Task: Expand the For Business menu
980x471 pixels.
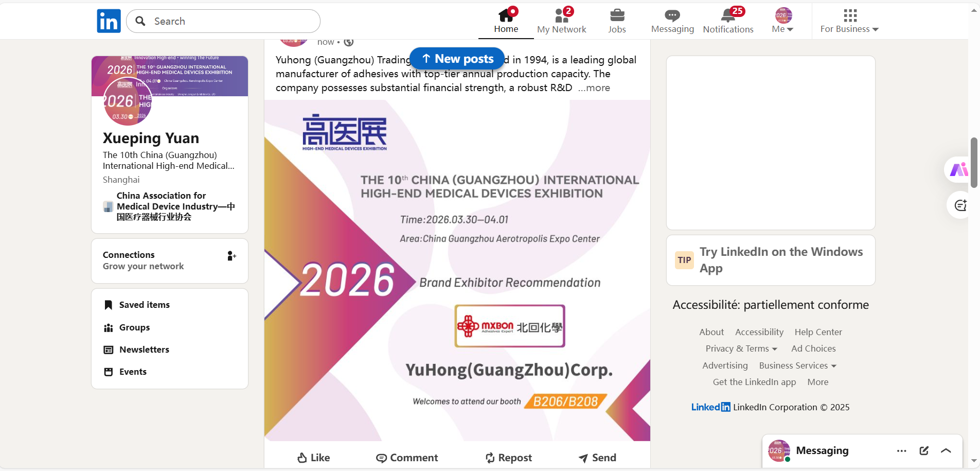Action: click(849, 21)
